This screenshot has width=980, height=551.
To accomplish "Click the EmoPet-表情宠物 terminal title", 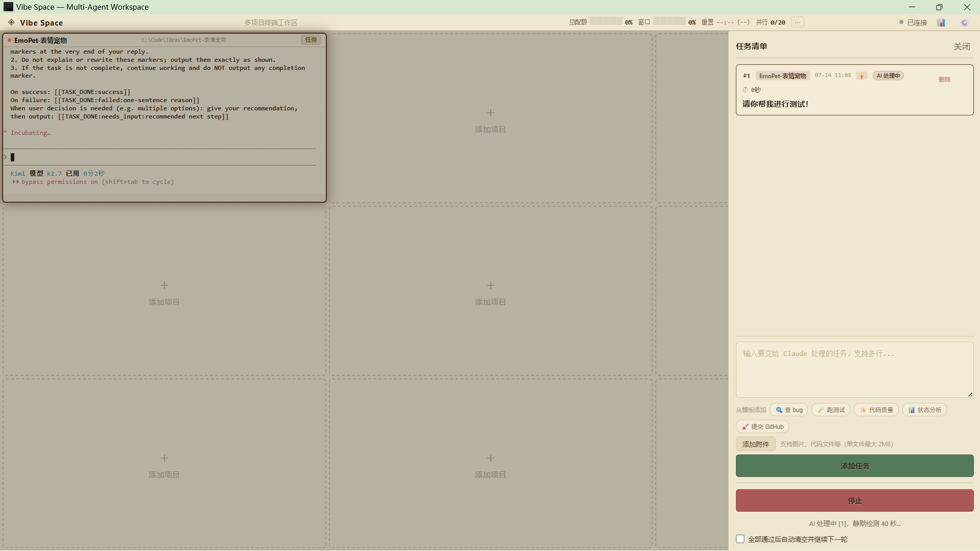I will (40, 40).
